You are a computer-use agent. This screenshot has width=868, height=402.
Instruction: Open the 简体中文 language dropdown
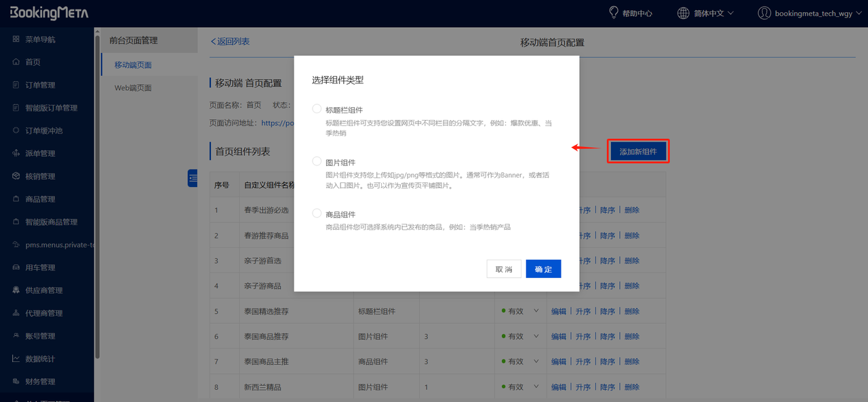704,12
